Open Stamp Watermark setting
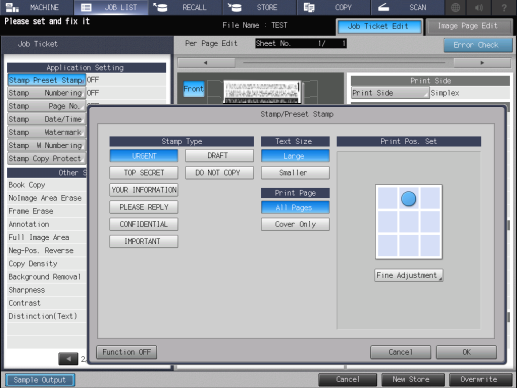Image resolution: width=517 pixels, height=388 pixels. 46,132
